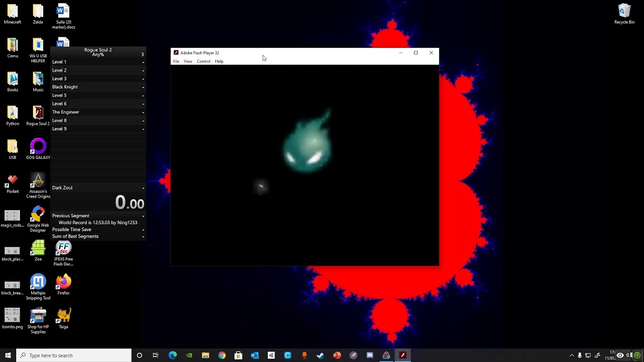Click the Previous Segment row in LiveSplit
Image resolution: width=644 pixels, height=362 pixels.
coord(98,216)
